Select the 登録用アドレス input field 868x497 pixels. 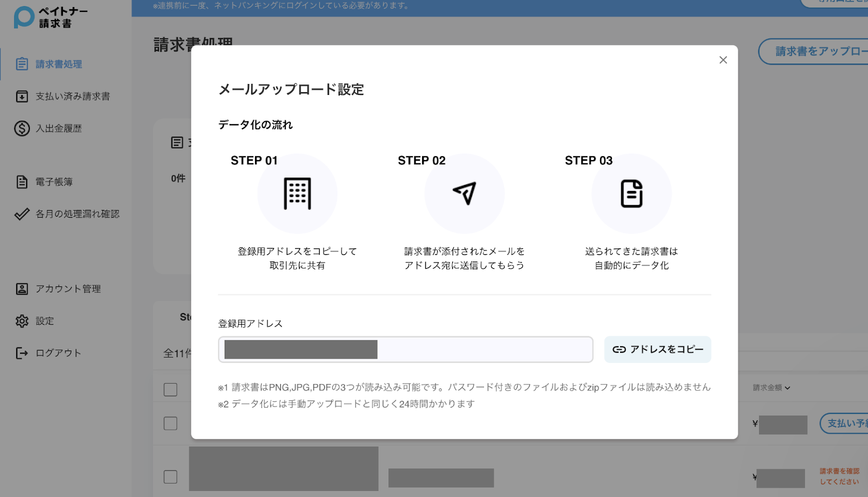coord(406,349)
